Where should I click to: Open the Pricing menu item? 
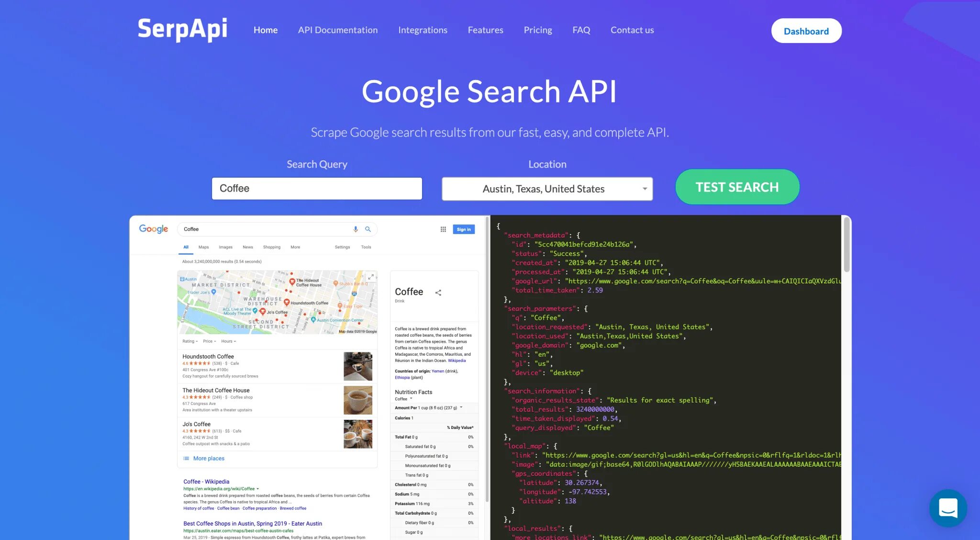click(537, 30)
